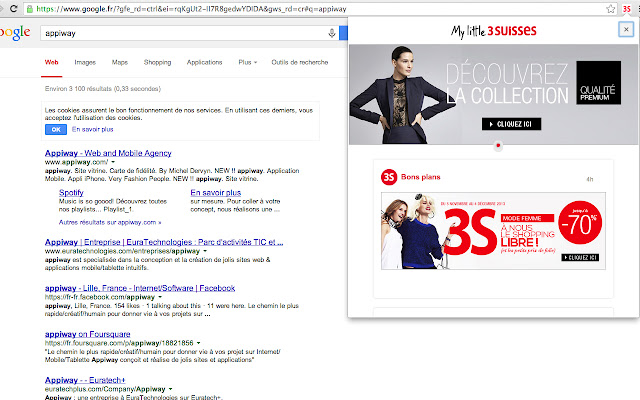Open Outils de recherche search tools
640x400 pixels.
point(299,62)
